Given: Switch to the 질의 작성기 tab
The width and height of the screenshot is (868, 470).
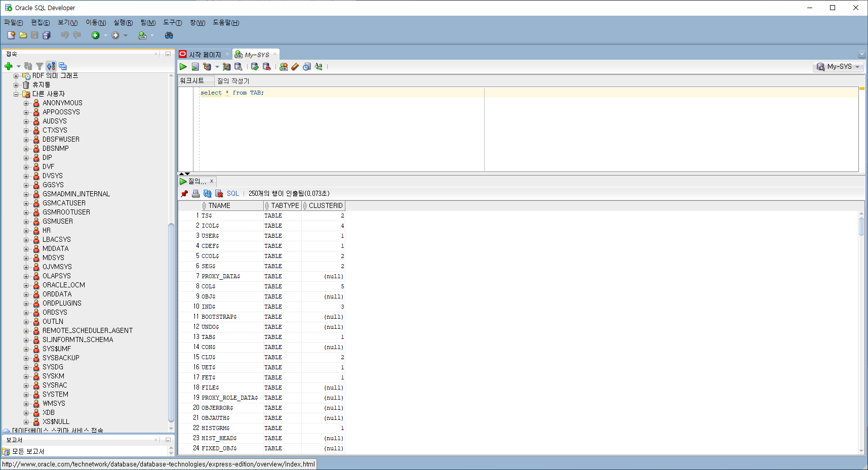Looking at the screenshot, I should tap(233, 81).
